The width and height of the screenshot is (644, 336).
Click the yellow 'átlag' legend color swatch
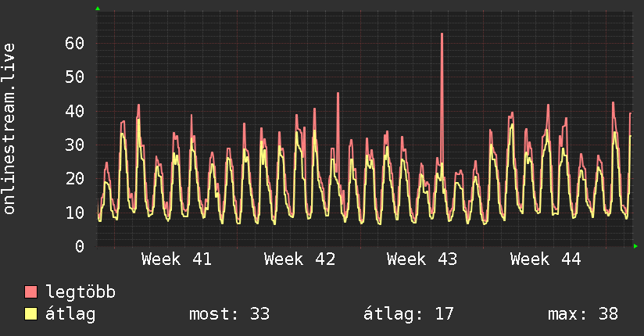(30, 313)
